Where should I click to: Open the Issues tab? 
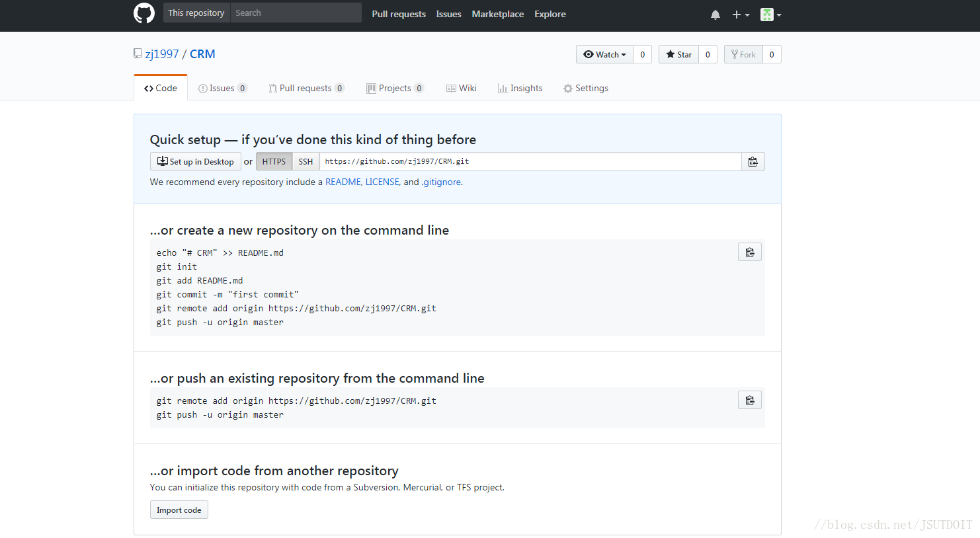point(223,88)
